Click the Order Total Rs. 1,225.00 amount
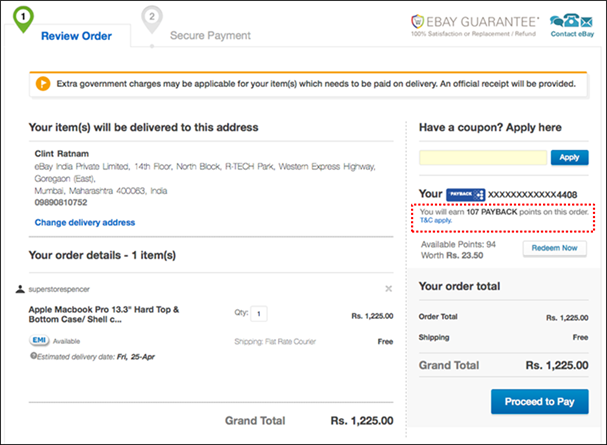Screen dimensions: 607x445 click(x=567, y=318)
